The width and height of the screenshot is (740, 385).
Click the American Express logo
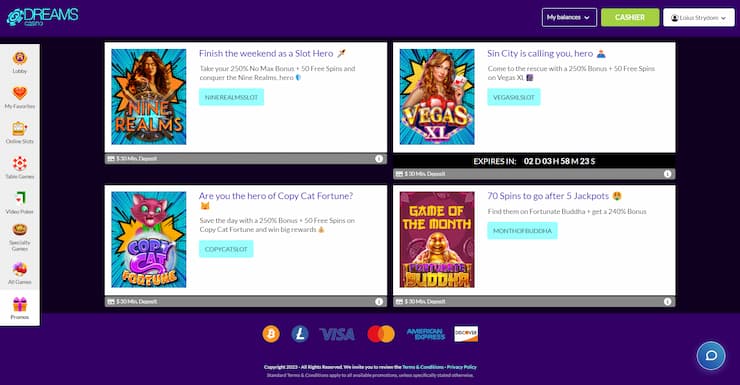click(x=426, y=334)
